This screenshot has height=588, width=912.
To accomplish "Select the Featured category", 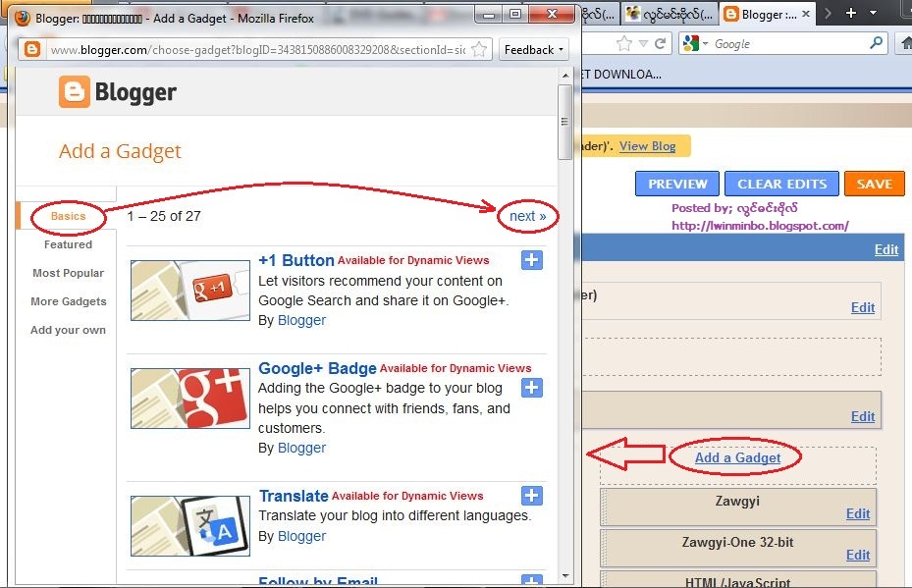I will click(x=68, y=244).
